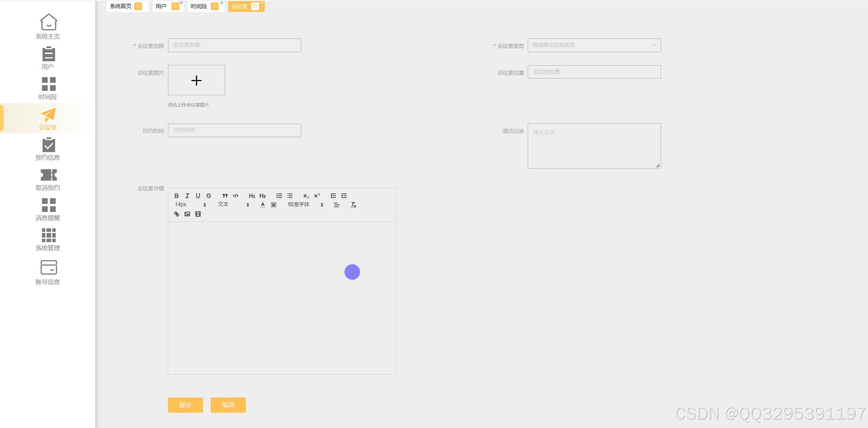Viewport: 868px width, 428px height.
Task: Insert a video in the rich text editor
Action: click(x=198, y=214)
